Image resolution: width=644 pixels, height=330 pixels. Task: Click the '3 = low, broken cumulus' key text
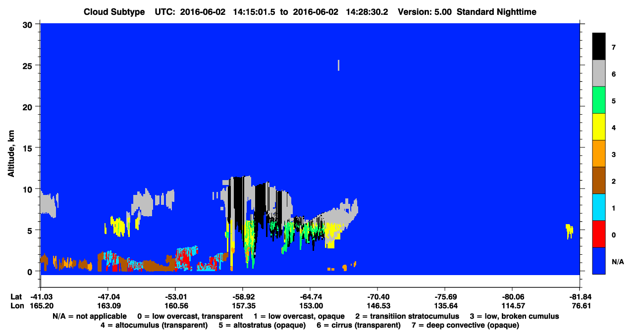pyautogui.click(x=515, y=316)
